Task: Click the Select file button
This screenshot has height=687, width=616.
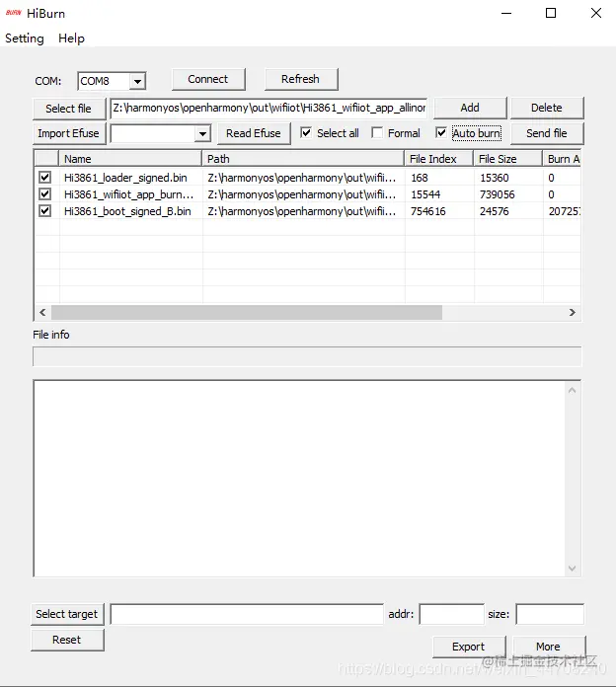Action: [x=69, y=109]
